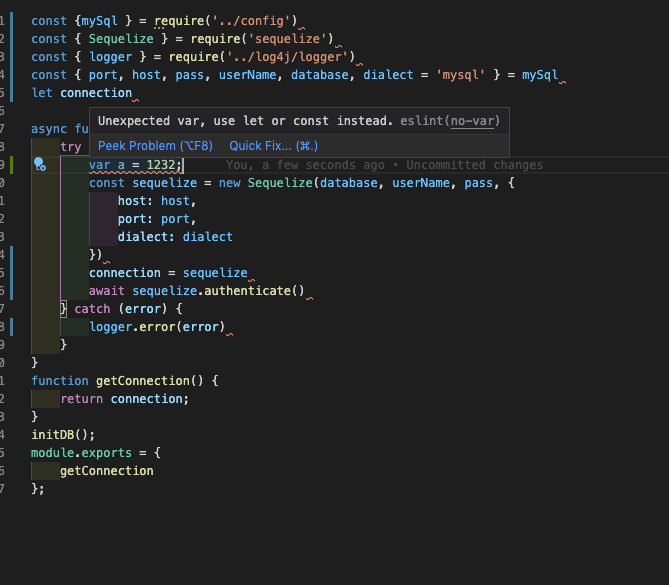The height and width of the screenshot is (585, 669).
Task: Open Peek Problem link in tooltip
Action: [155, 146]
